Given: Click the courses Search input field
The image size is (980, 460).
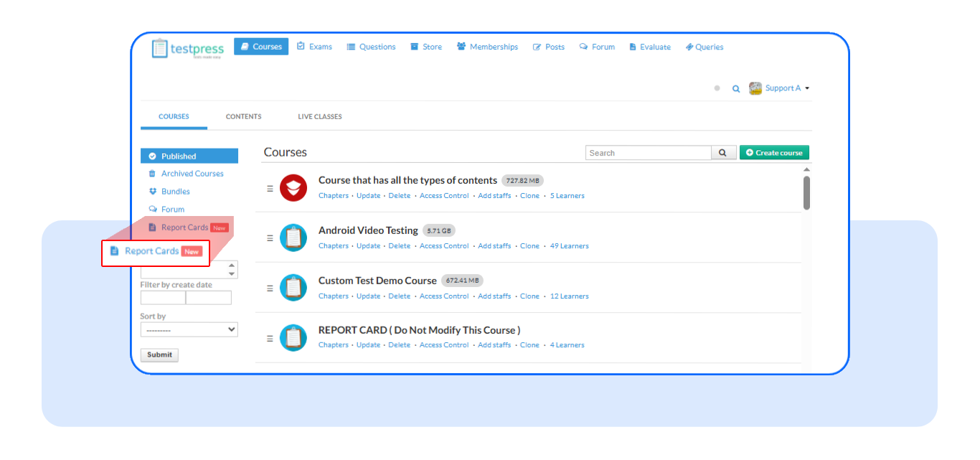Looking at the screenshot, I should coord(649,153).
